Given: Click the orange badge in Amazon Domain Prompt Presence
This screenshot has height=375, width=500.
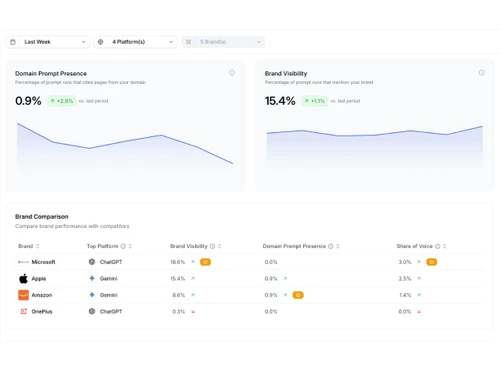Looking at the screenshot, I should click(x=298, y=295).
